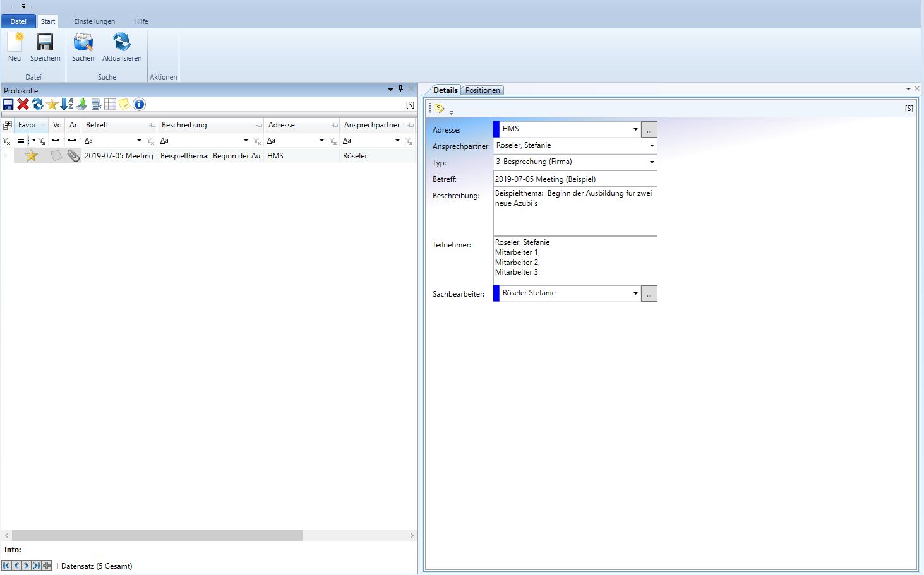Viewport: 924px width, 575px height.
Task: Toggle pin on Ansprechpartner column header
Action: pos(411,125)
